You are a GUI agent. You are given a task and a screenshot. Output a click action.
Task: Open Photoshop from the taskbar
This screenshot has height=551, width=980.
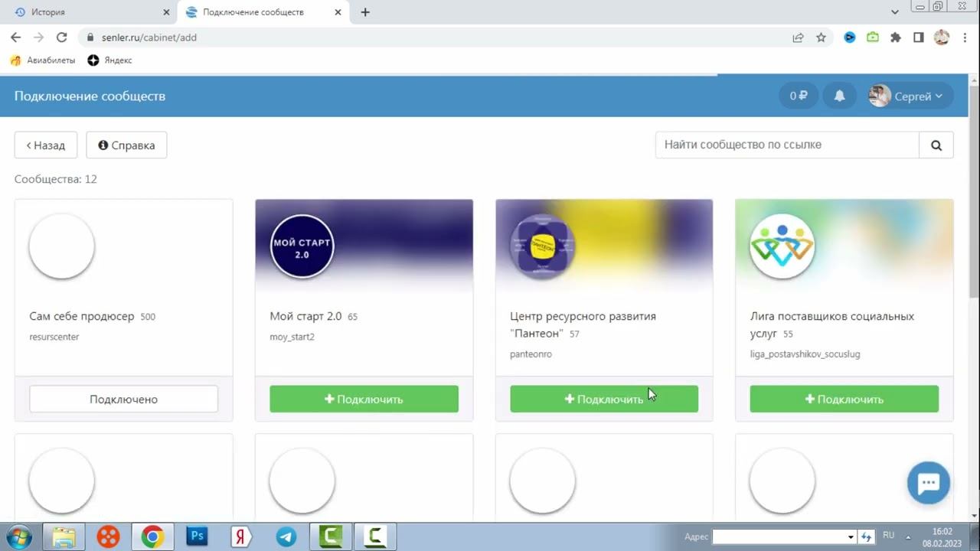(x=197, y=537)
